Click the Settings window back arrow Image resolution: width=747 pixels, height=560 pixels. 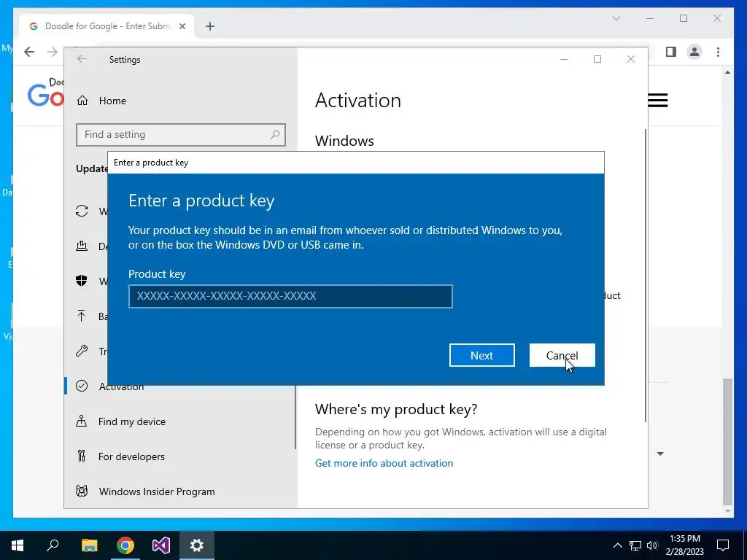click(82, 59)
